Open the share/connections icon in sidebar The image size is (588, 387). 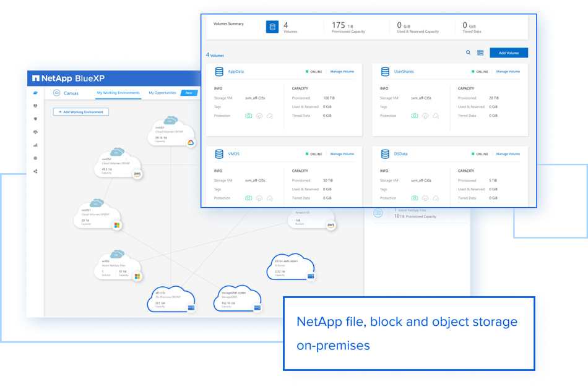(35, 171)
